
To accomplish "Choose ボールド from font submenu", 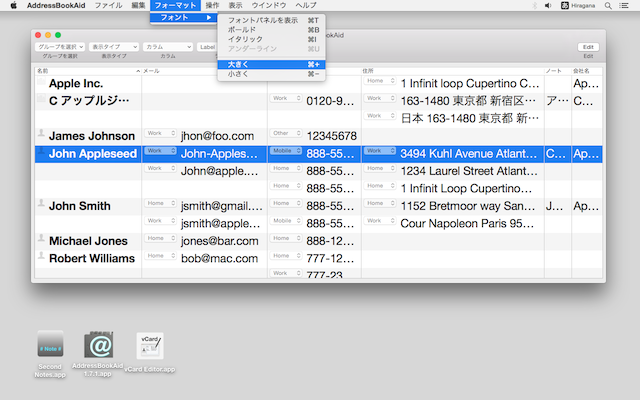I will [271, 30].
